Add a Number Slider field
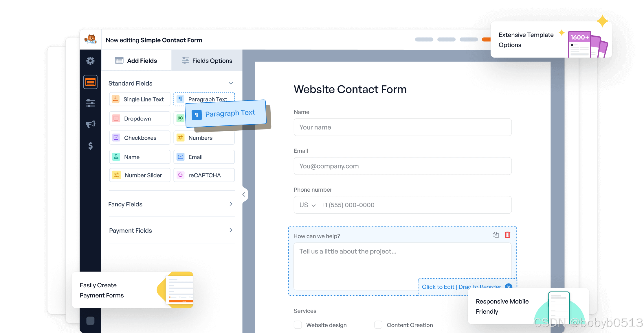644x333 pixels. [140, 175]
